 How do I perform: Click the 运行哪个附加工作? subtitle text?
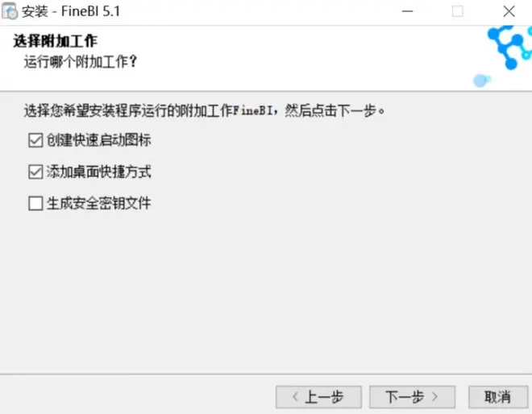81,62
